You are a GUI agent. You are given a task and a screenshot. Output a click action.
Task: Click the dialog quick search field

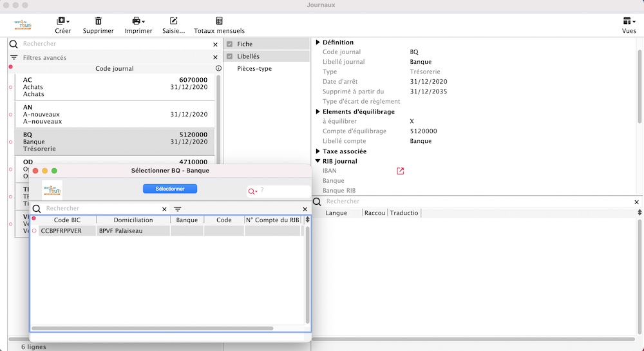284,191
